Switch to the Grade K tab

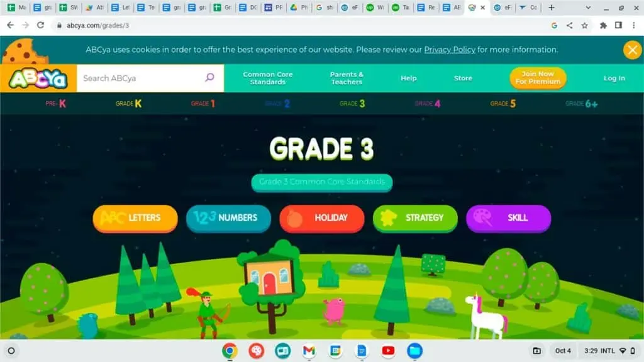click(128, 104)
